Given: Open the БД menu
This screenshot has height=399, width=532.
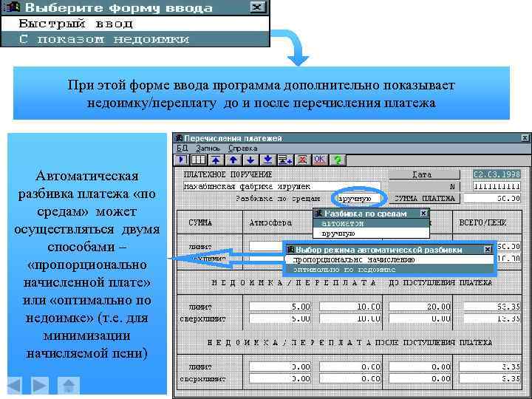Looking at the screenshot, I should click(183, 149).
